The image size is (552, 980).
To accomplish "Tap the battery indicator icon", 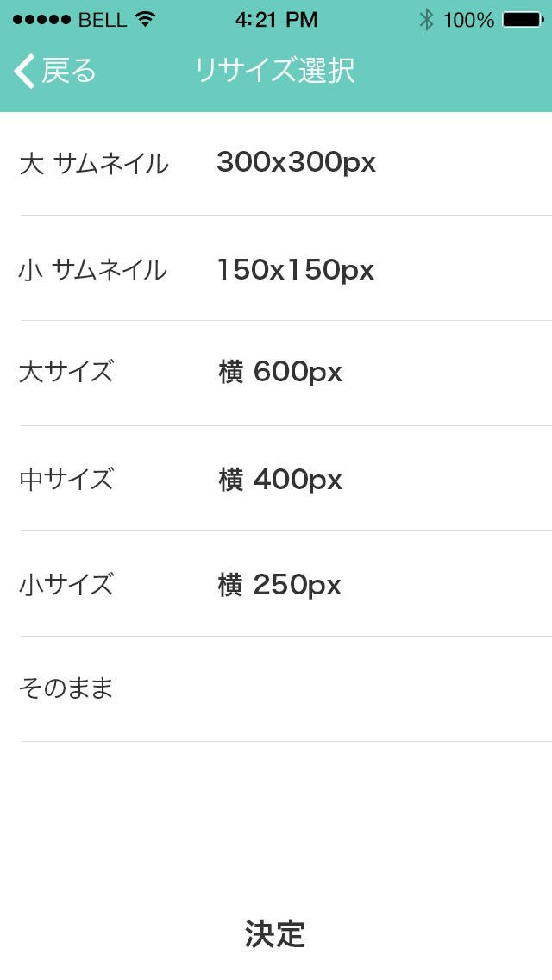I will point(523,19).
